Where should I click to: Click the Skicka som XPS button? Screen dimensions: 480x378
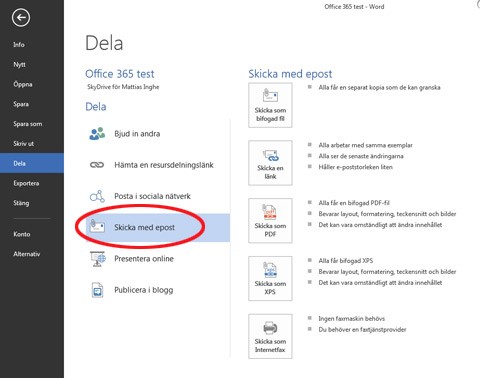coord(270,278)
